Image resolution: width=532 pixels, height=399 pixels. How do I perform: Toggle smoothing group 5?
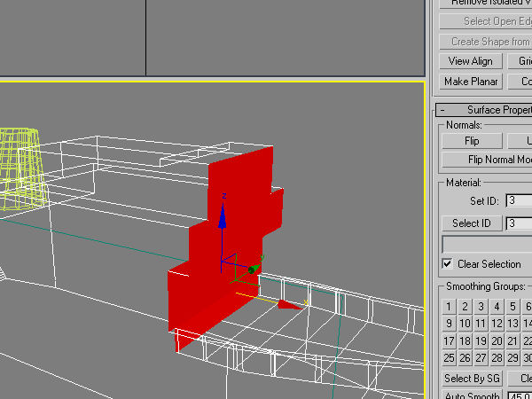pyautogui.click(x=512, y=307)
